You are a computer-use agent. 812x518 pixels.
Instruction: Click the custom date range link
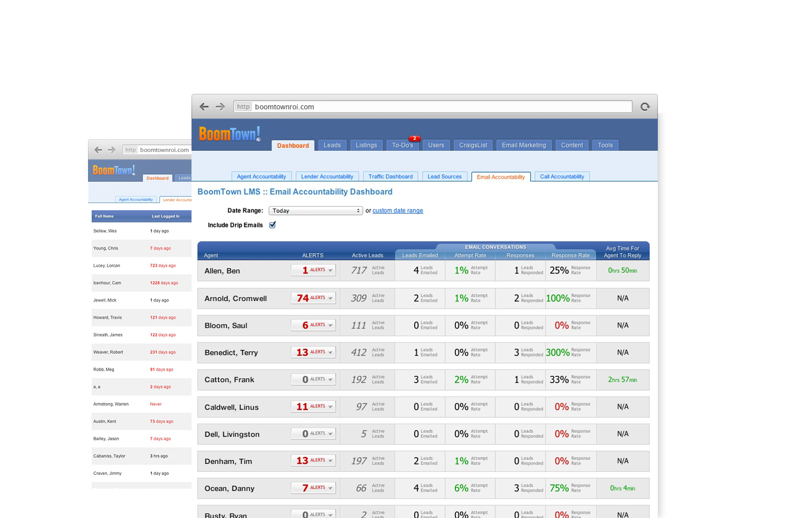pyautogui.click(x=397, y=211)
